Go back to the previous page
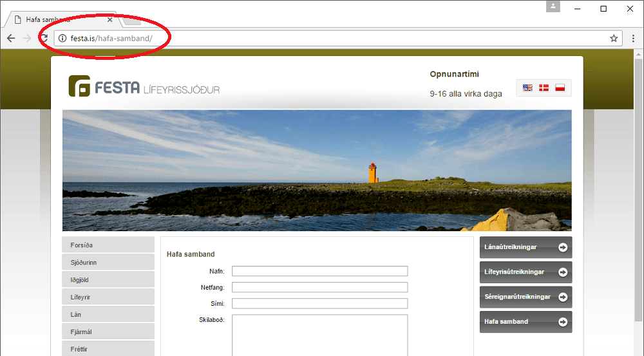Screen dimensions: 644x356 pos(11,38)
